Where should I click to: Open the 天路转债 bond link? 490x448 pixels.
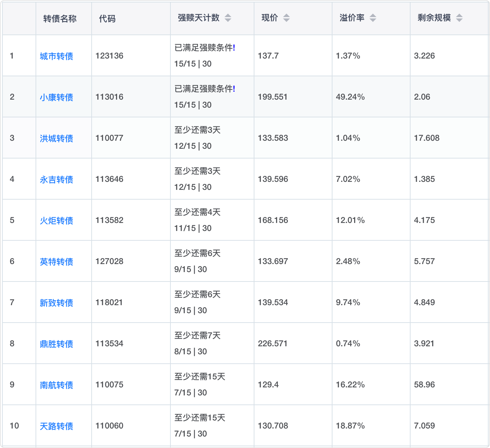(56, 426)
